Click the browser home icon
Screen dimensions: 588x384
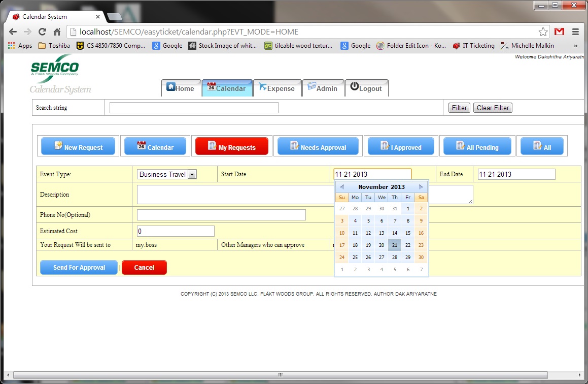57,31
